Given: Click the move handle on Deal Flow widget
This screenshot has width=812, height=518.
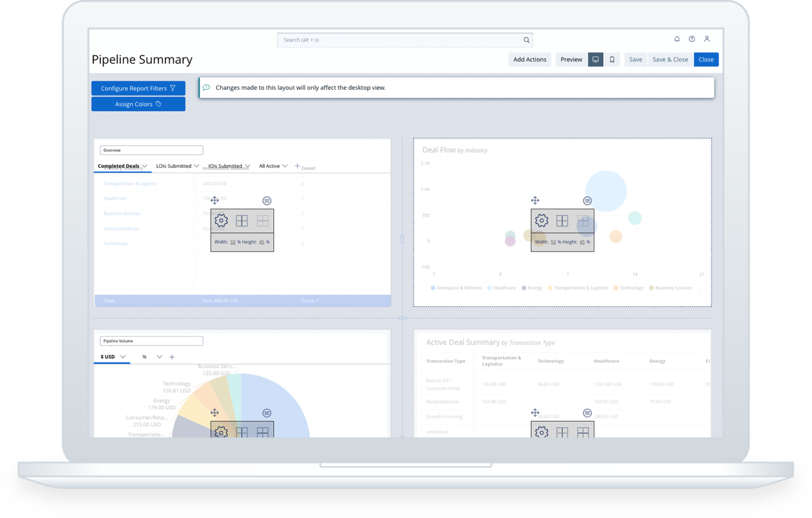Looking at the screenshot, I should click(x=535, y=200).
